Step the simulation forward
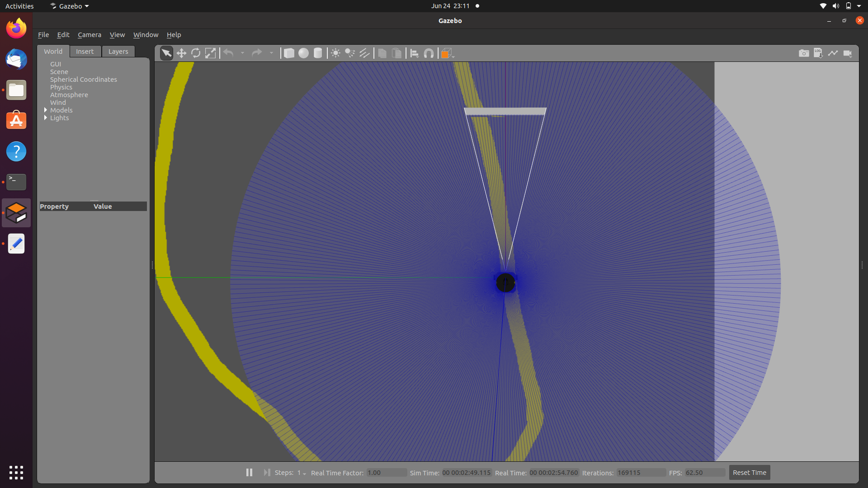 coord(267,473)
